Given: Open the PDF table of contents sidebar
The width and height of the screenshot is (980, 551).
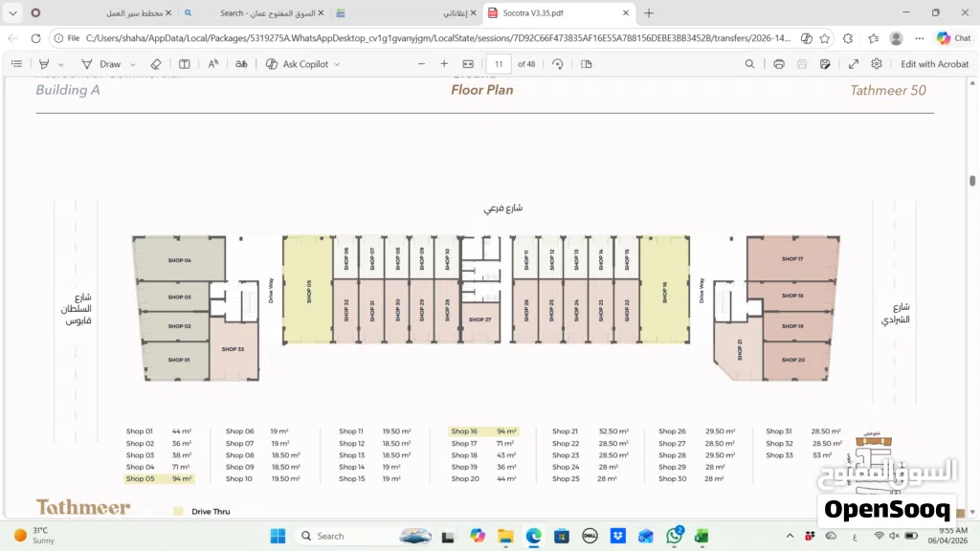Looking at the screenshot, I should coord(17,64).
